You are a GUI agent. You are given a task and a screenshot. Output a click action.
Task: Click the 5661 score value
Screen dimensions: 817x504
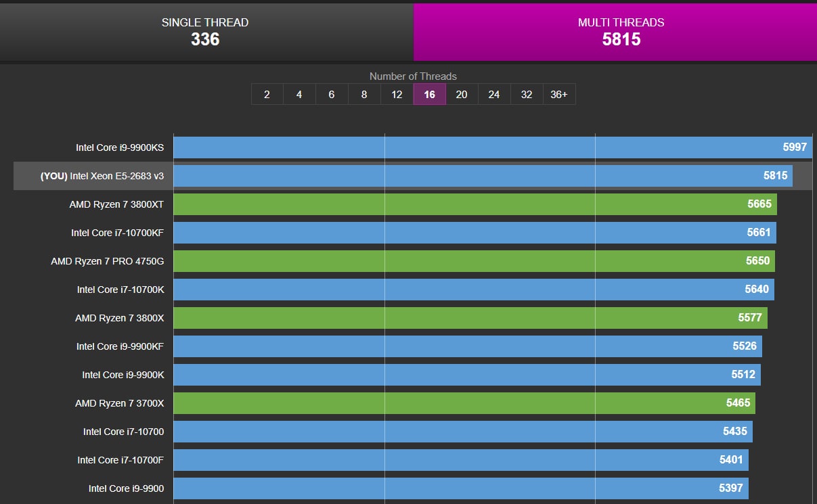pos(759,232)
